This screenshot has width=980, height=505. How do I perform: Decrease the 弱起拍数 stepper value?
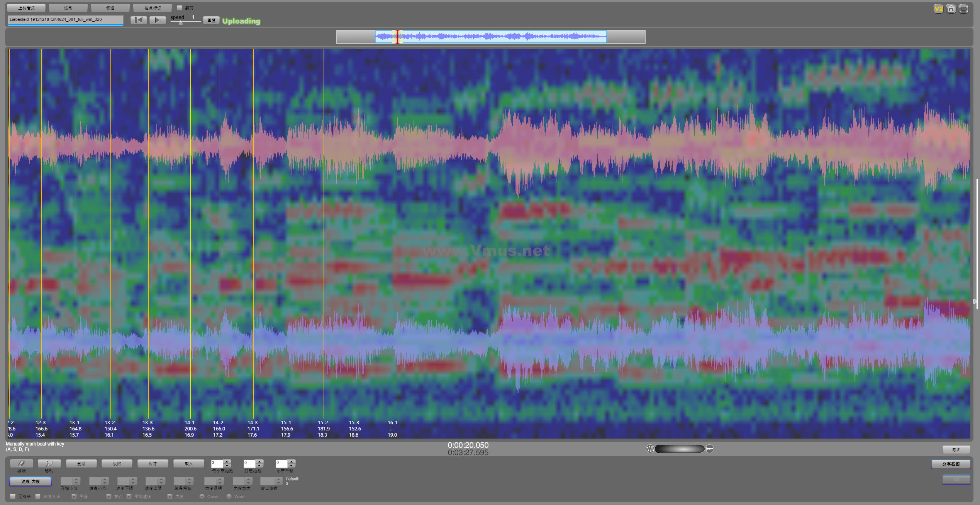point(259,466)
